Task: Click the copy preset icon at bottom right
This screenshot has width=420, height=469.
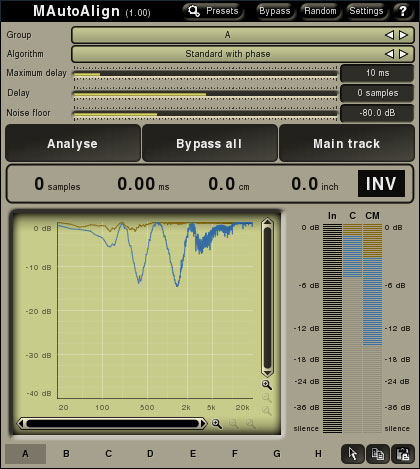Action: [x=378, y=454]
